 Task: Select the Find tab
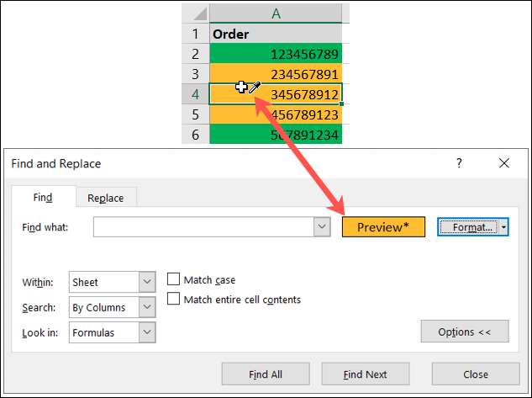42,198
